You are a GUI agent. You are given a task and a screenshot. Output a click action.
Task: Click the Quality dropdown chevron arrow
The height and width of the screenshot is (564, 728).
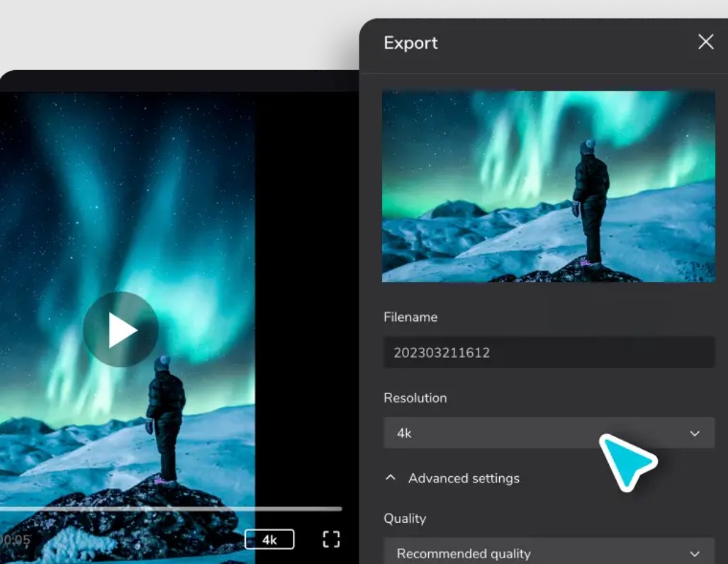pos(695,553)
